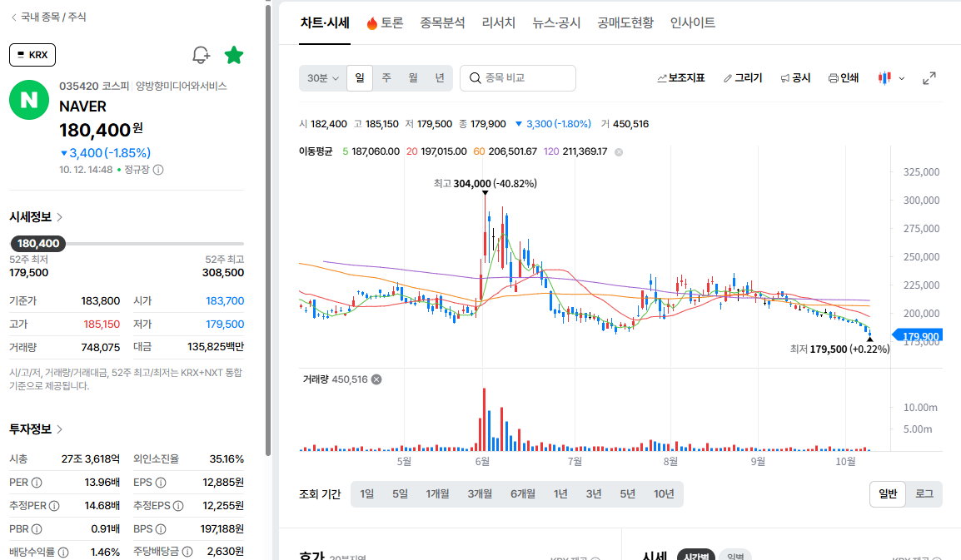Image resolution: width=961 pixels, height=560 pixels.
Task: Remove the 거래량 indicator with X
Action: tap(376, 379)
